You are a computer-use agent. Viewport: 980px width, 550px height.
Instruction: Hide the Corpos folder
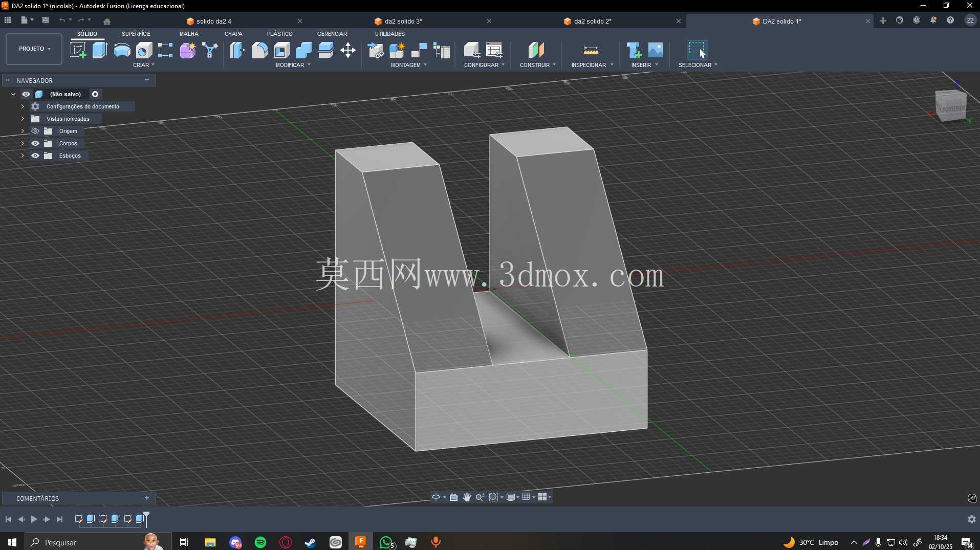pos(35,143)
